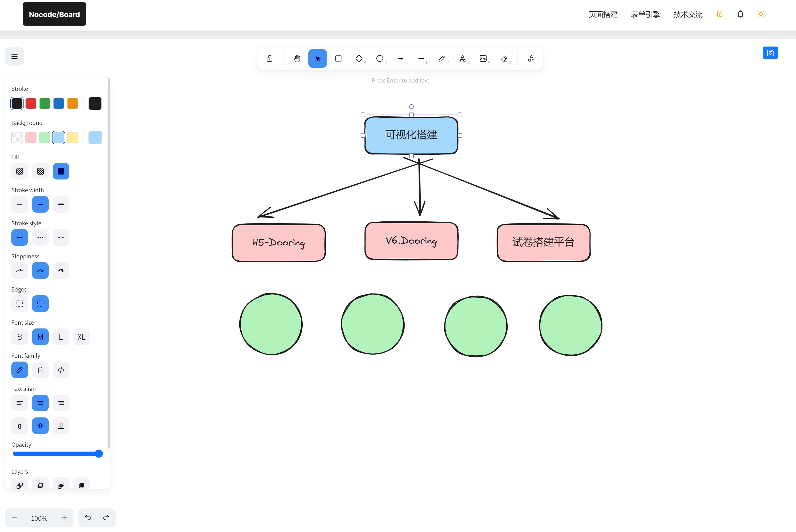This screenshot has width=796, height=532.
Task: Open the hamburger main menu
Action: click(14, 56)
